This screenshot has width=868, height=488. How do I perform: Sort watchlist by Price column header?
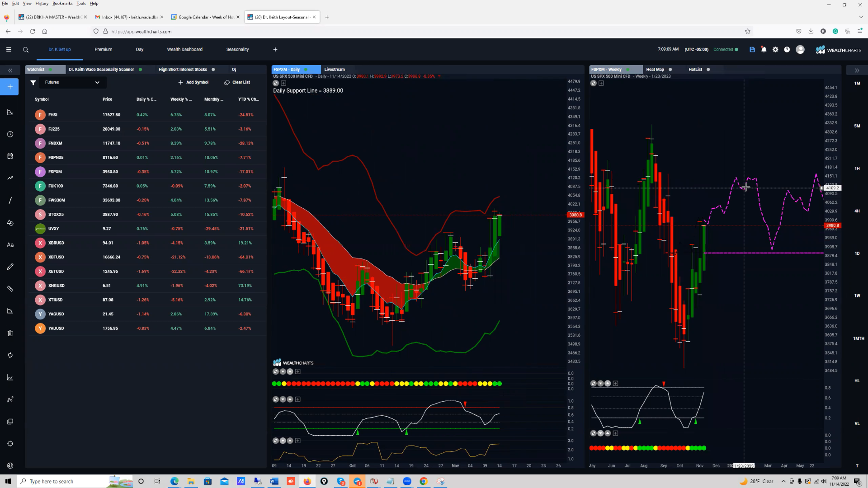tap(107, 99)
